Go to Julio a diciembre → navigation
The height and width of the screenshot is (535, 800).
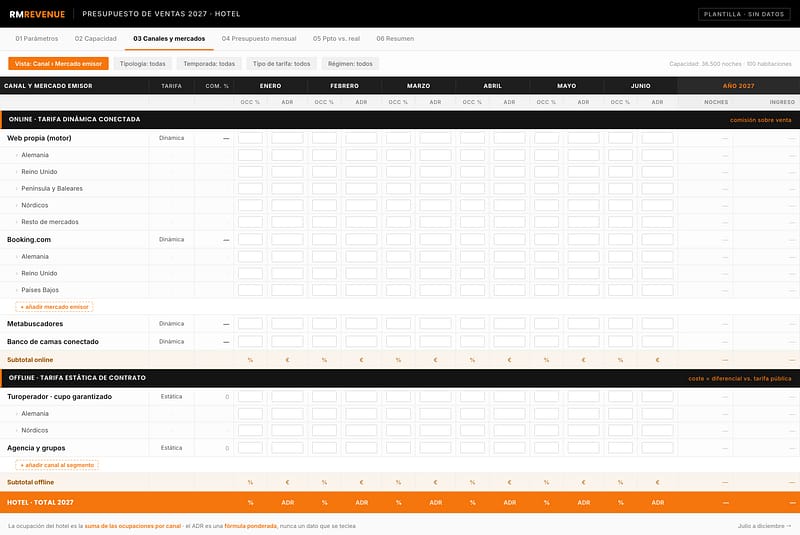pos(764,526)
